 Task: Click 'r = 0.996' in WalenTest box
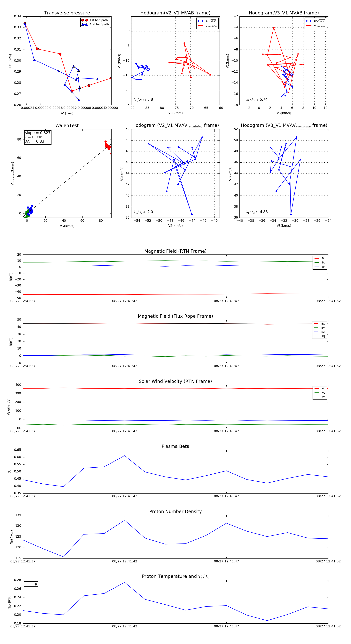point(34,137)
